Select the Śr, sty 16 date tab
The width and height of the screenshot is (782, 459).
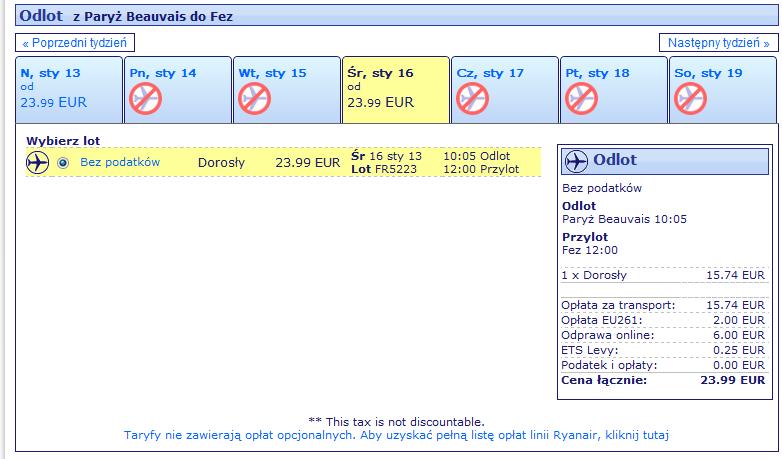click(396, 90)
